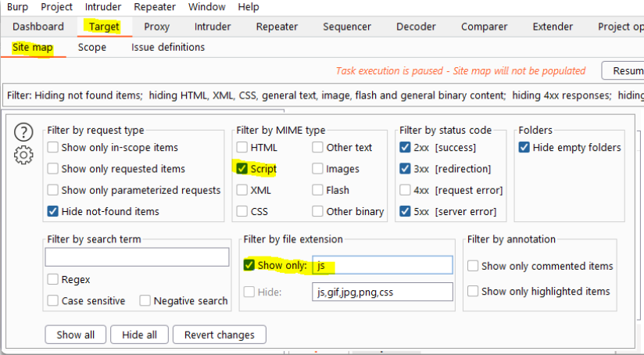Enable Other binary MIME type
The width and height of the screenshot is (644, 355).
[317, 211]
